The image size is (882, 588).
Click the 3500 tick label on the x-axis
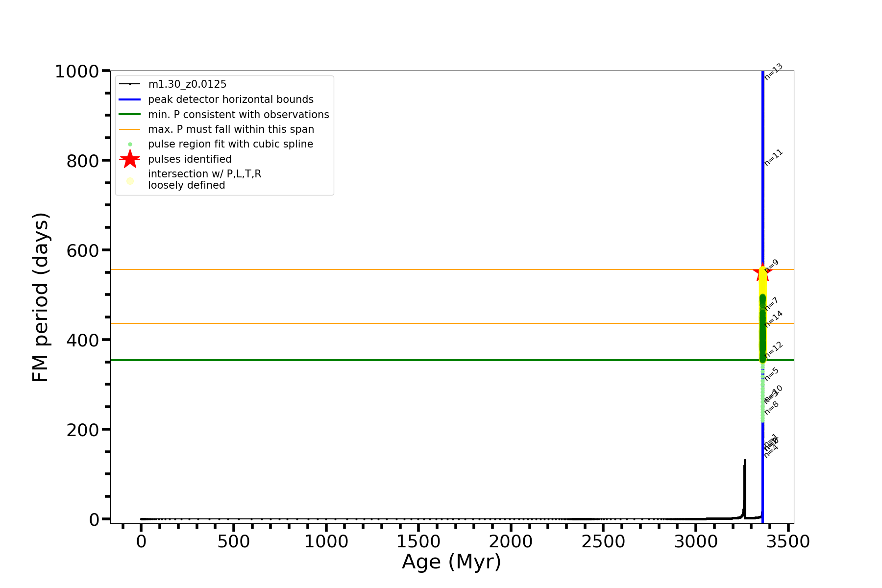[x=788, y=542]
